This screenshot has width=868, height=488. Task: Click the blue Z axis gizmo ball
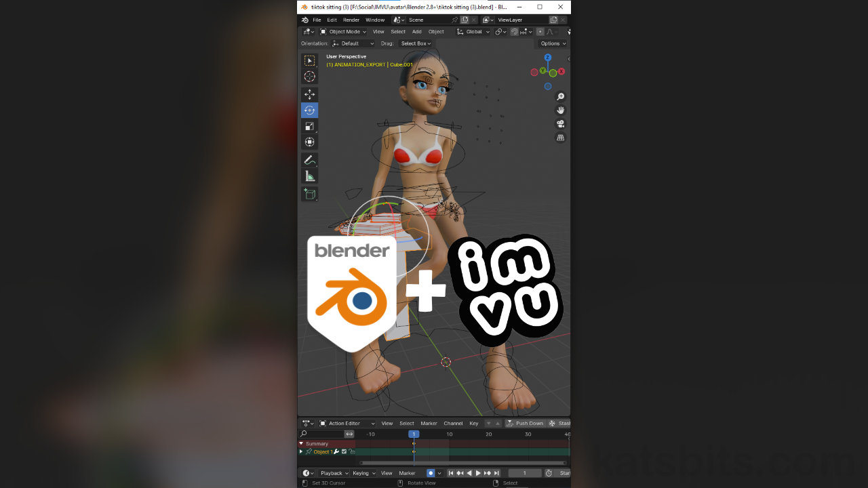[x=547, y=58]
